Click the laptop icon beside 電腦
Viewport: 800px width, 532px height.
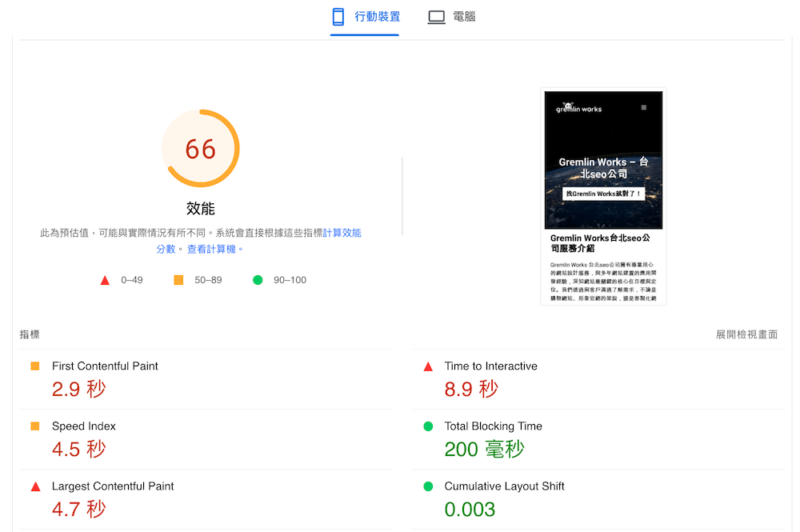436,18
